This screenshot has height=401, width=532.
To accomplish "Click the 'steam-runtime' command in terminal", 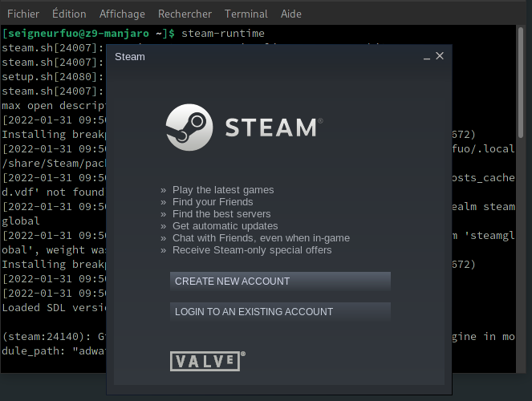I will click(x=223, y=33).
